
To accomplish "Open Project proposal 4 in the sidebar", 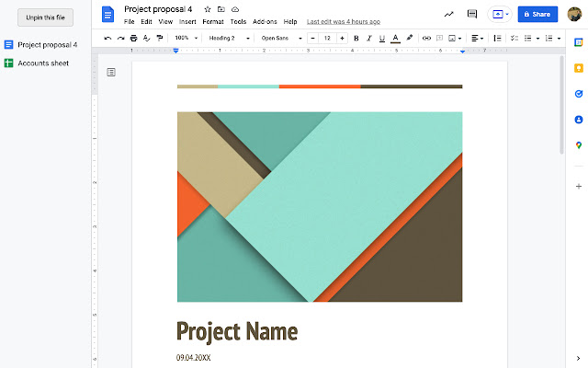I will (x=40, y=45).
